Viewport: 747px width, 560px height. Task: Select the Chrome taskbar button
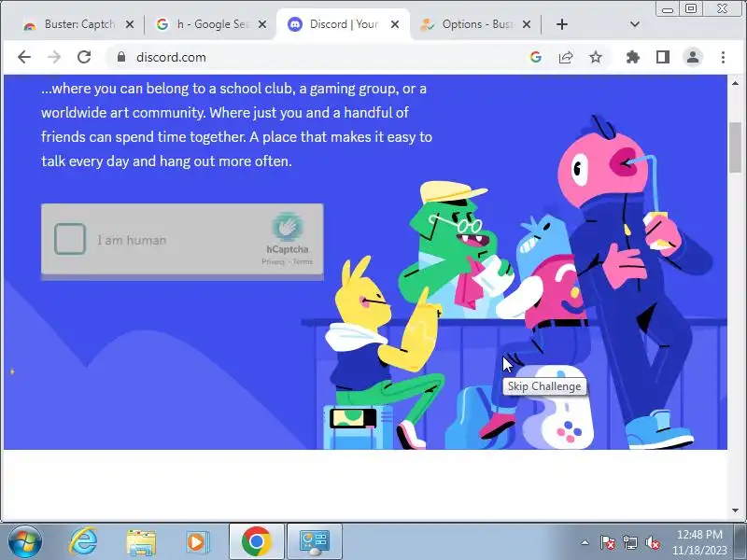(256, 541)
